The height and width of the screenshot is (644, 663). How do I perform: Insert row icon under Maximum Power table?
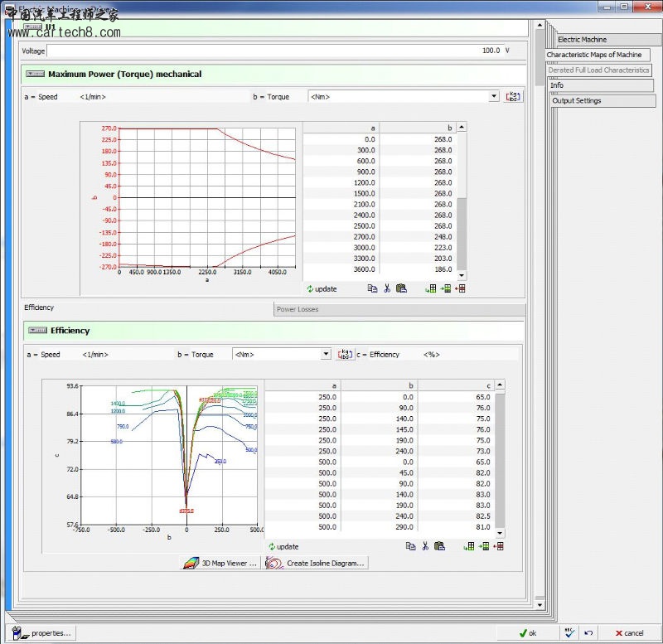pos(446,288)
